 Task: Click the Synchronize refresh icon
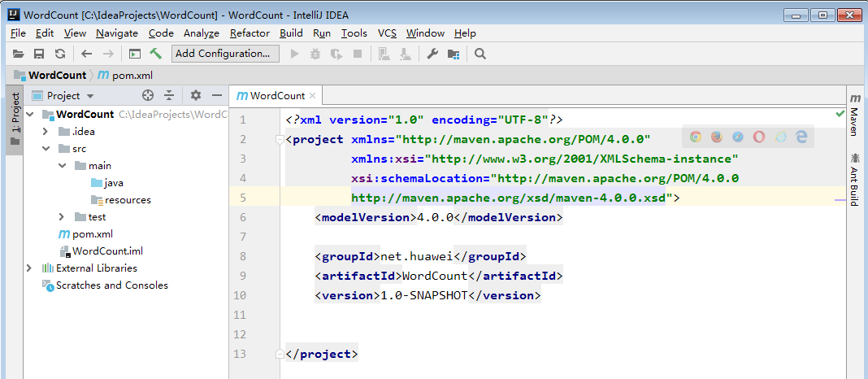(x=60, y=54)
